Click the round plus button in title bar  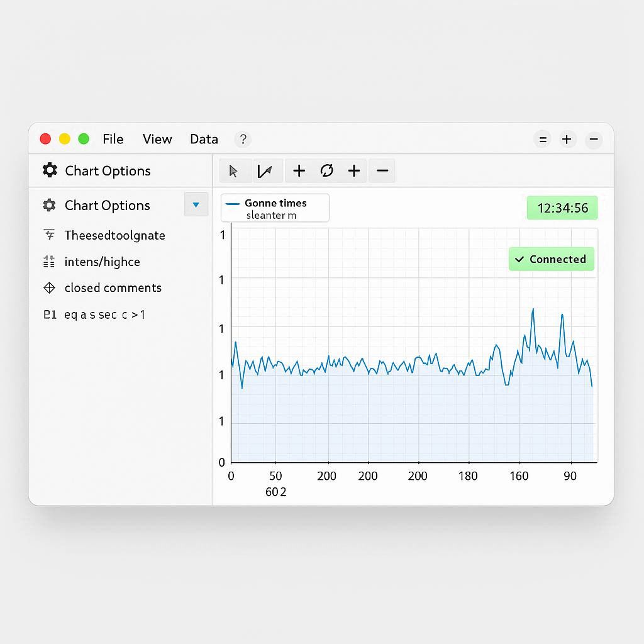[x=567, y=140]
